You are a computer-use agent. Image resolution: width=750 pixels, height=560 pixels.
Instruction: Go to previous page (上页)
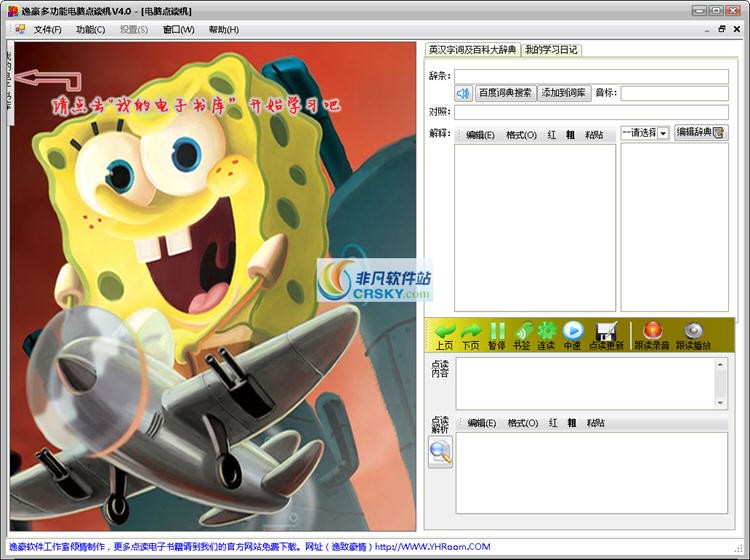tap(444, 335)
